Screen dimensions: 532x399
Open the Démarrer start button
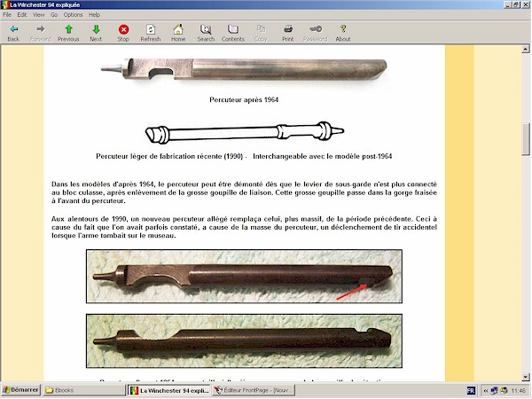point(20,390)
